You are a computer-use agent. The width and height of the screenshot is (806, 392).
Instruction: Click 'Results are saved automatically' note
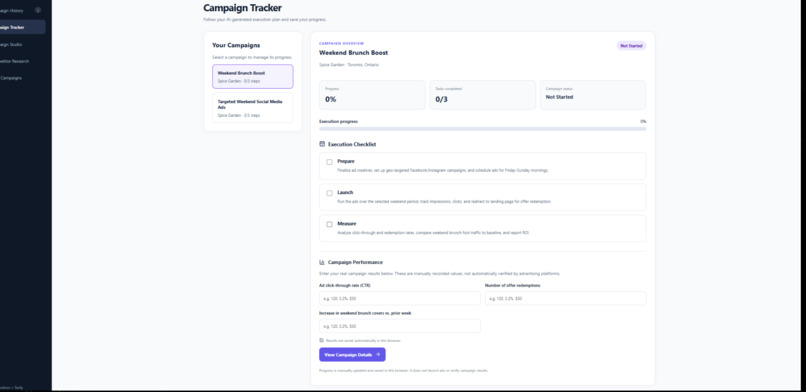point(363,341)
